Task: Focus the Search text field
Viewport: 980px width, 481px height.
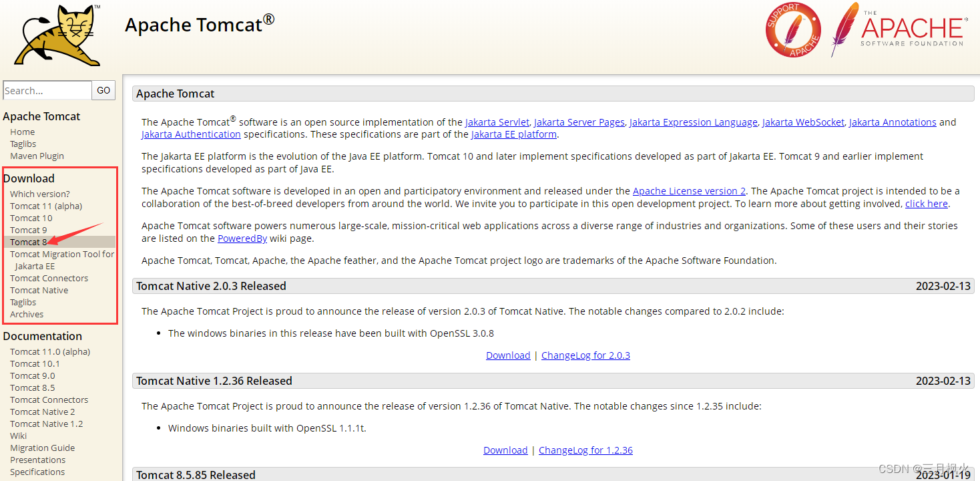Action: (x=47, y=90)
